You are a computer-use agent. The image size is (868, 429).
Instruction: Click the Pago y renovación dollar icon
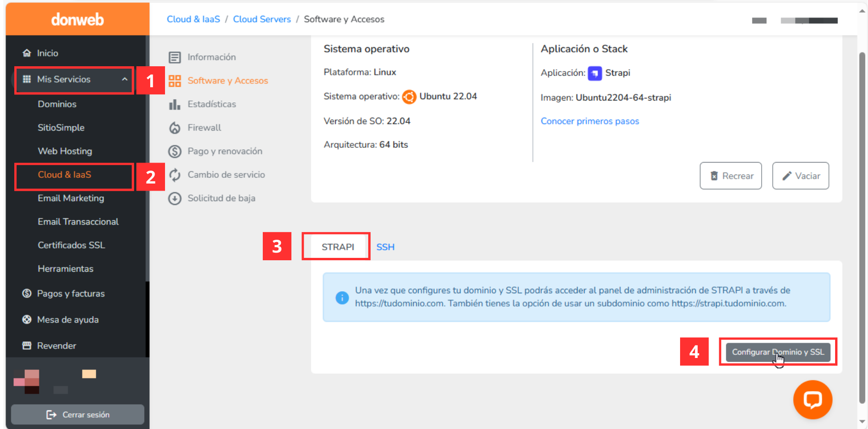pos(175,151)
